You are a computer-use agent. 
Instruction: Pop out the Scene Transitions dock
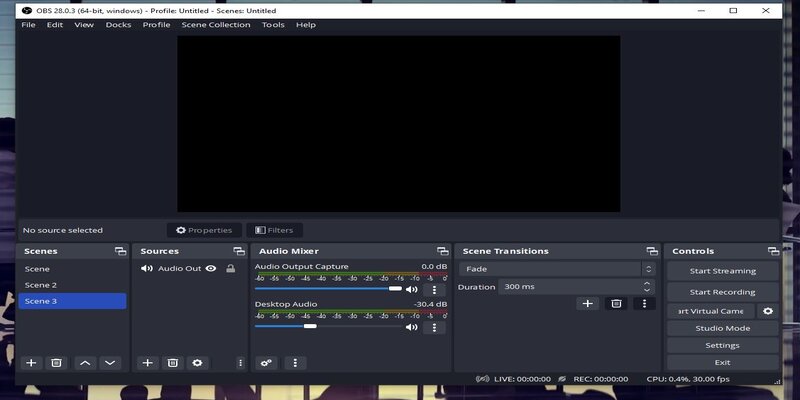coord(652,251)
